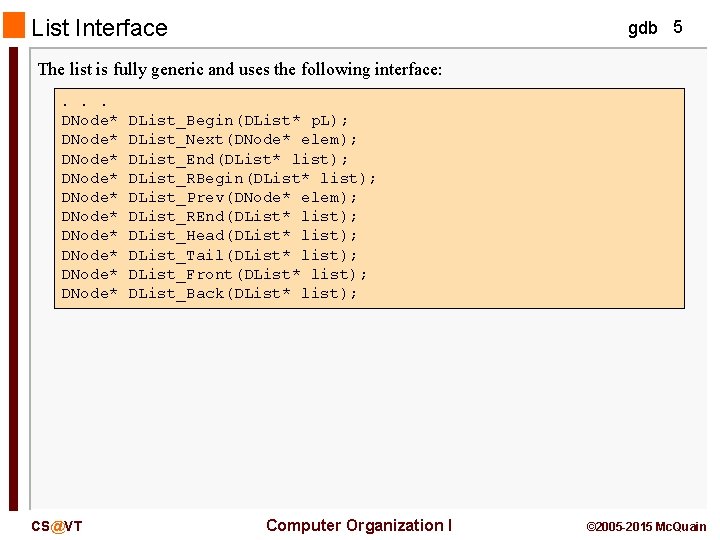Viewport: 720px width, 540px height.
Task: Click the ellipsis dots atop the code box
Action: (x=84, y=105)
